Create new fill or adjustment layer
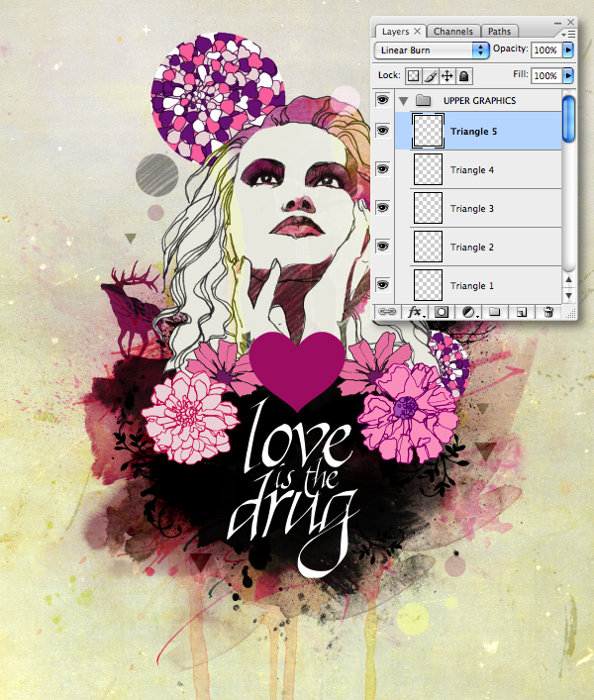Image resolution: width=594 pixels, height=700 pixels. coord(468,312)
